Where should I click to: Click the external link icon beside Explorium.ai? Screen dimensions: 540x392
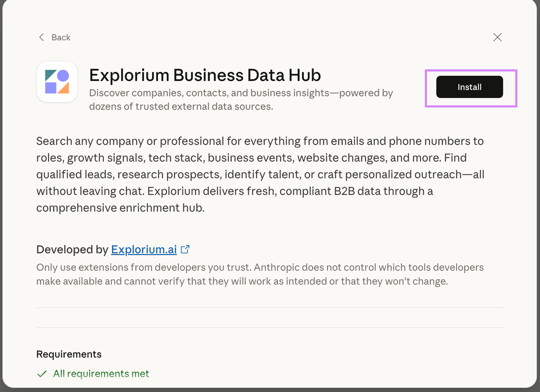tap(185, 249)
